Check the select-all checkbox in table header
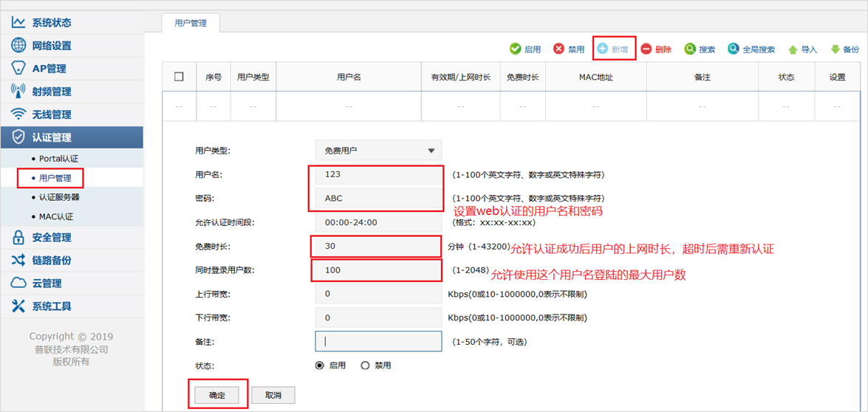The height and width of the screenshot is (412, 868). tap(179, 77)
